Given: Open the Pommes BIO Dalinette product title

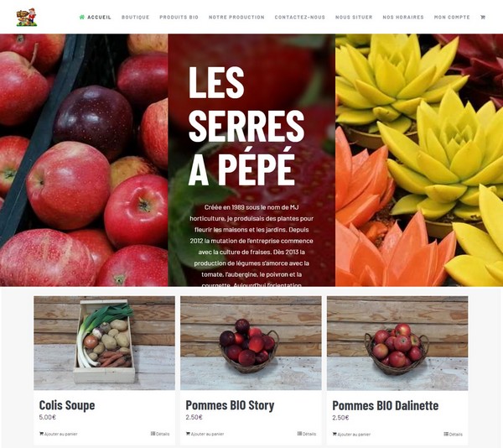Looking at the screenshot, I should 386,405.
